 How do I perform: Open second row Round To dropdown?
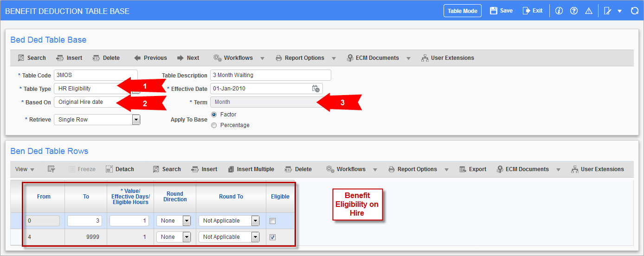(255, 237)
